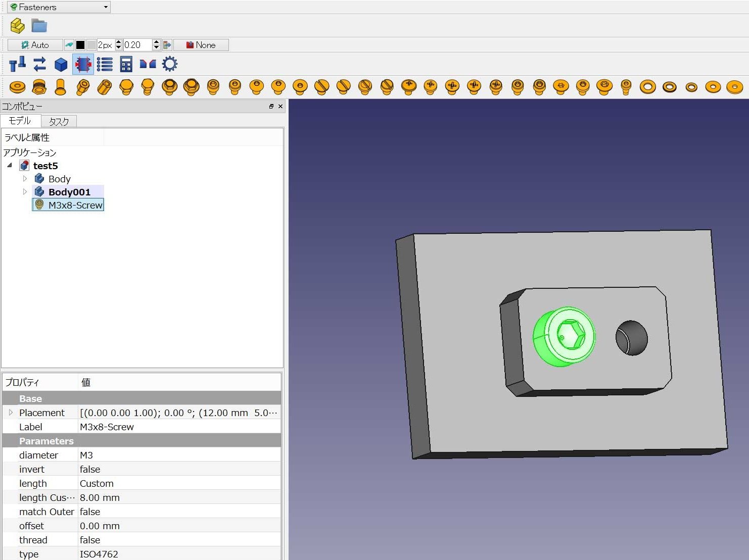Click the yellow create body icon
Image resolution: width=749 pixels, height=560 pixels.
pyautogui.click(x=18, y=25)
